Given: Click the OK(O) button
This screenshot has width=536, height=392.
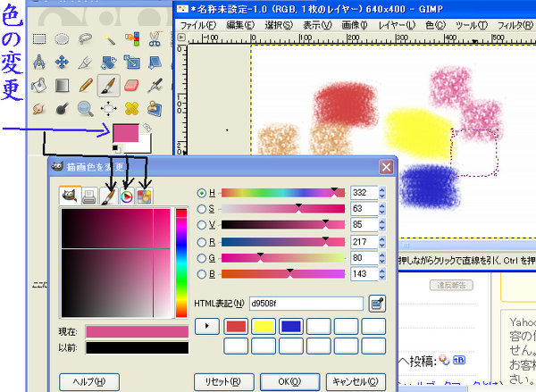Looking at the screenshot, I should tap(289, 381).
